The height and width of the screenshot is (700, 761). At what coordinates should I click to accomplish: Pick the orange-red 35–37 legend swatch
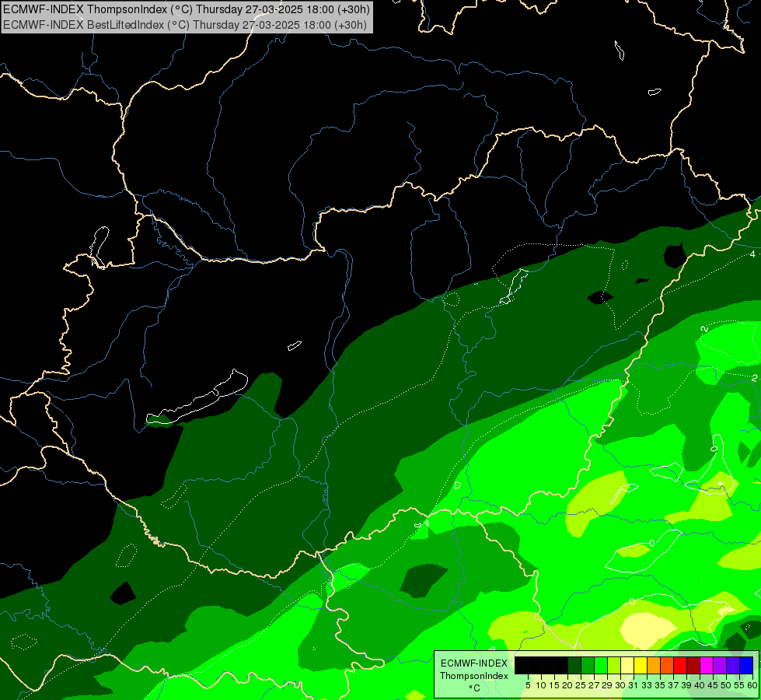[x=667, y=665]
